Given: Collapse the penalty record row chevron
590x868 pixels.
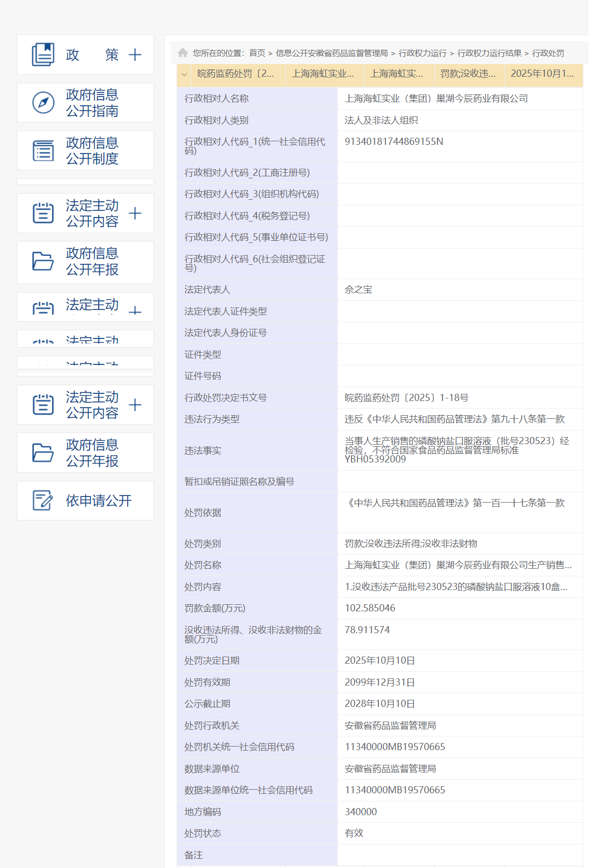Looking at the screenshot, I should 184,74.
